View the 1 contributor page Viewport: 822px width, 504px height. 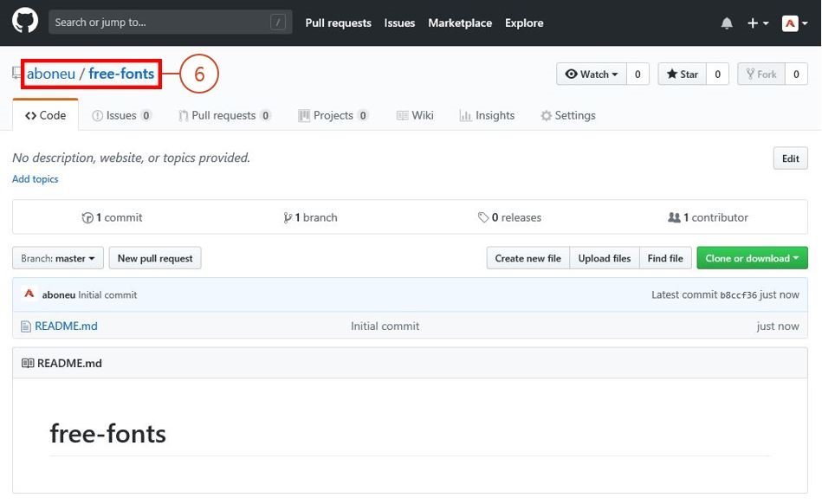[x=708, y=217]
